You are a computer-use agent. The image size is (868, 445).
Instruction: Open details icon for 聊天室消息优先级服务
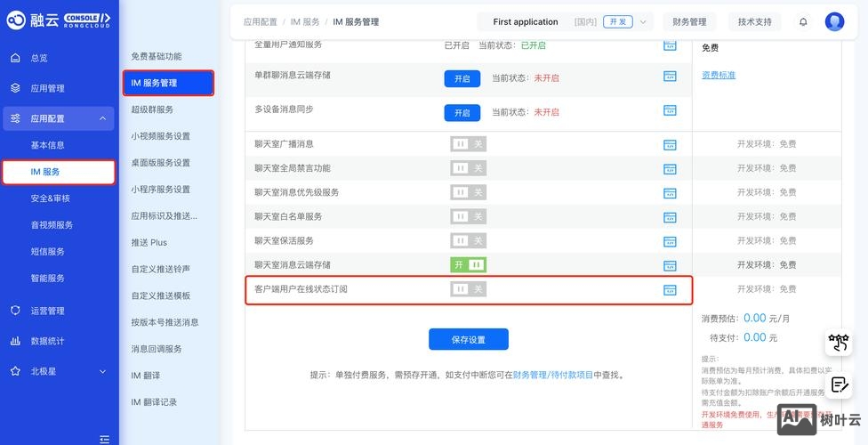(x=670, y=193)
